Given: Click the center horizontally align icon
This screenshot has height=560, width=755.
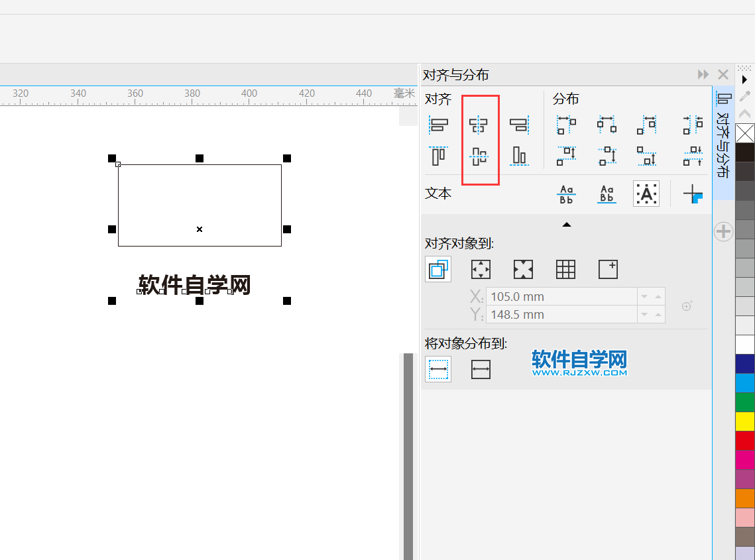Looking at the screenshot, I should [480, 125].
